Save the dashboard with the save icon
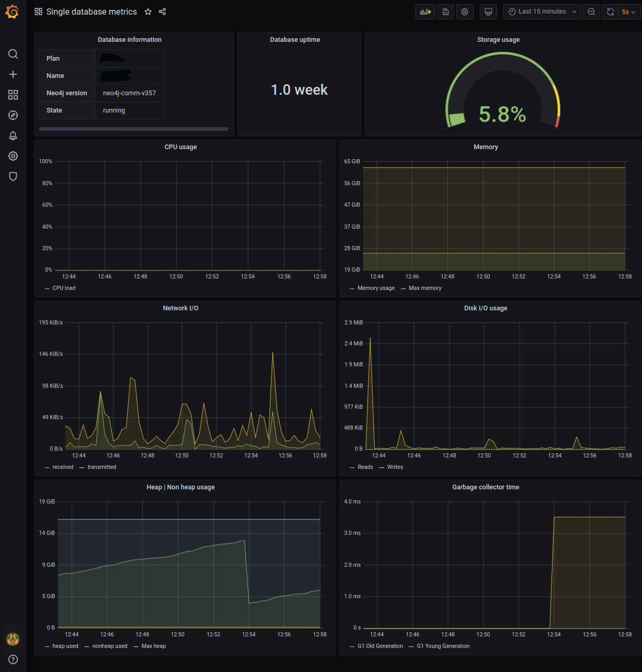 click(446, 12)
